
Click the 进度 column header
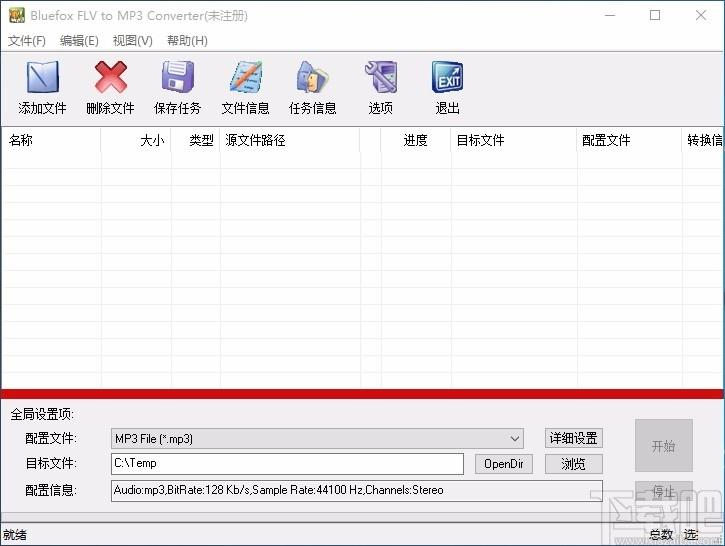click(416, 140)
